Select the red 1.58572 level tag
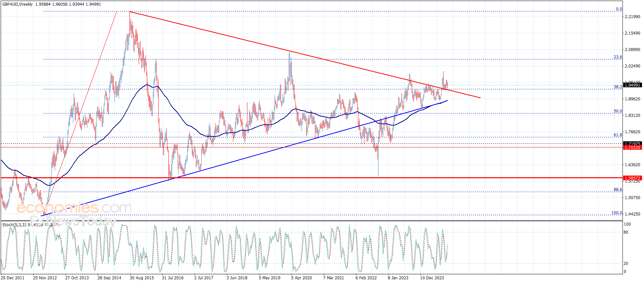This screenshot has height=282, width=644. [632, 178]
